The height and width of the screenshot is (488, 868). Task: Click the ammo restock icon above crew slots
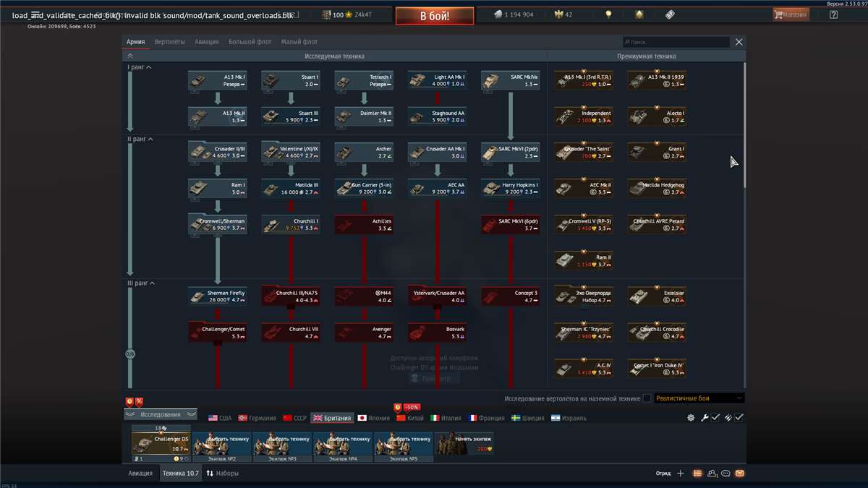click(x=728, y=417)
